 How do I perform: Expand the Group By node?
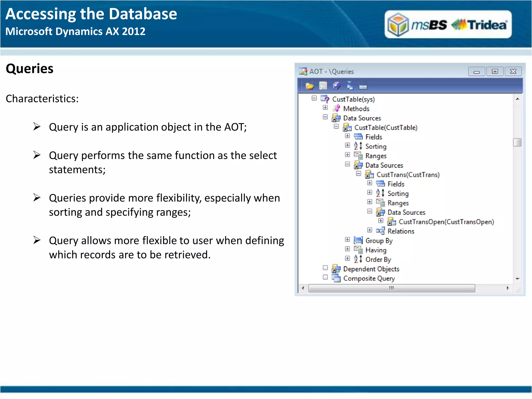[x=348, y=240]
